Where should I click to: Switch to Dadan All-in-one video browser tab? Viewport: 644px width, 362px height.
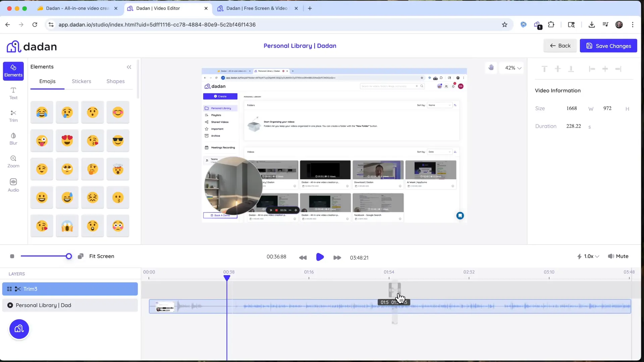(77, 8)
